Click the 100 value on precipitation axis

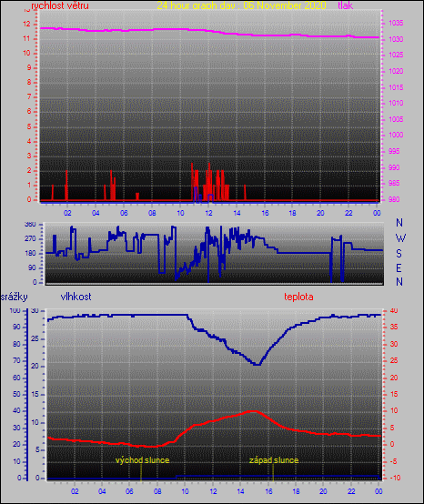tap(15, 310)
